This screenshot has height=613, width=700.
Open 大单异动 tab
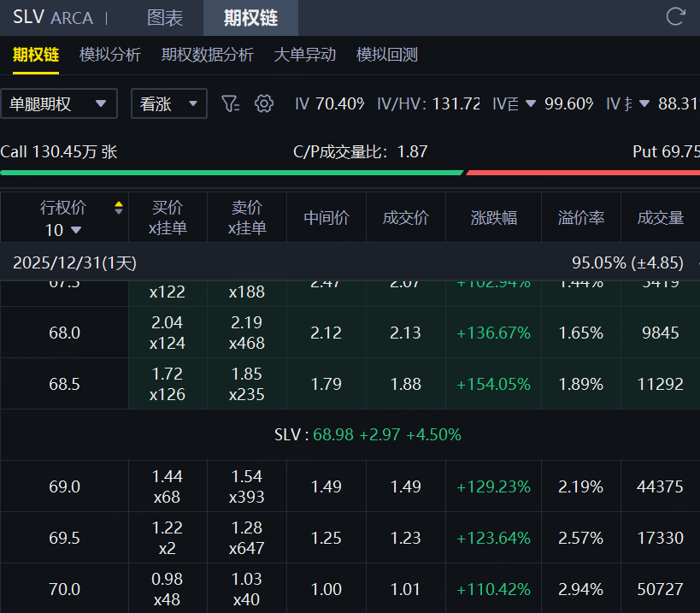point(304,55)
